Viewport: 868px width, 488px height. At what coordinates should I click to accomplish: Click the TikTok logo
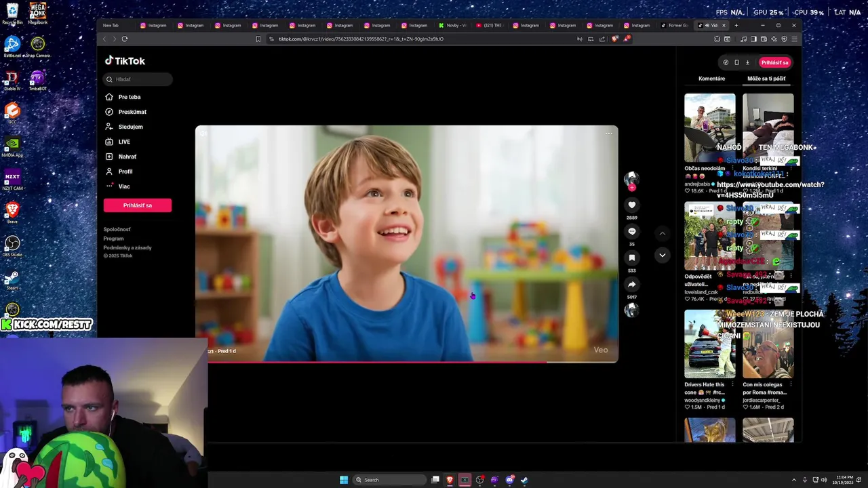(x=125, y=61)
